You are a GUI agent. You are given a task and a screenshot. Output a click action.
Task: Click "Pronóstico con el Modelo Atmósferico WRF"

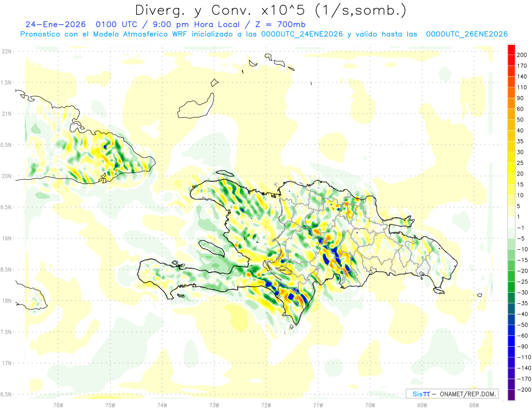105,34
